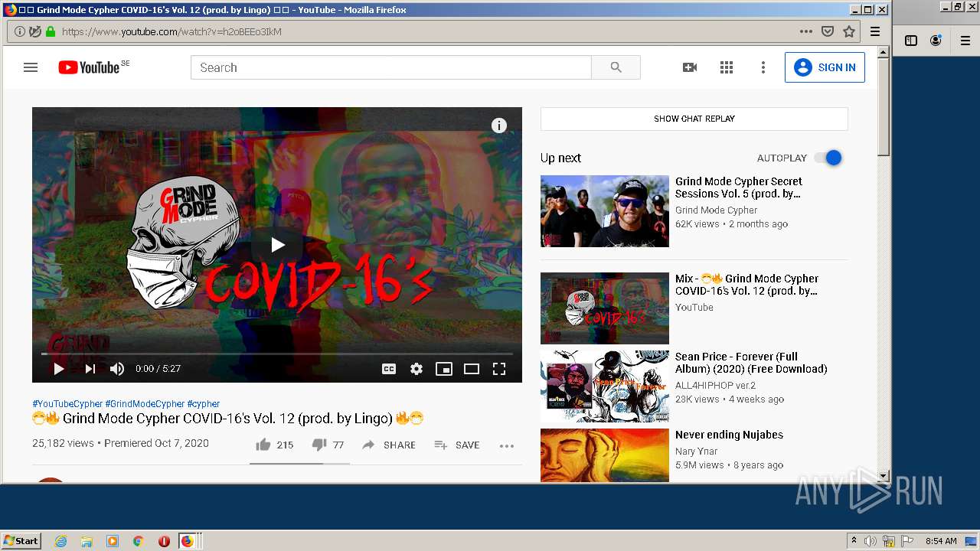Open Never ending Nujabes video
Image resolution: width=980 pixels, height=551 pixels.
click(729, 435)
